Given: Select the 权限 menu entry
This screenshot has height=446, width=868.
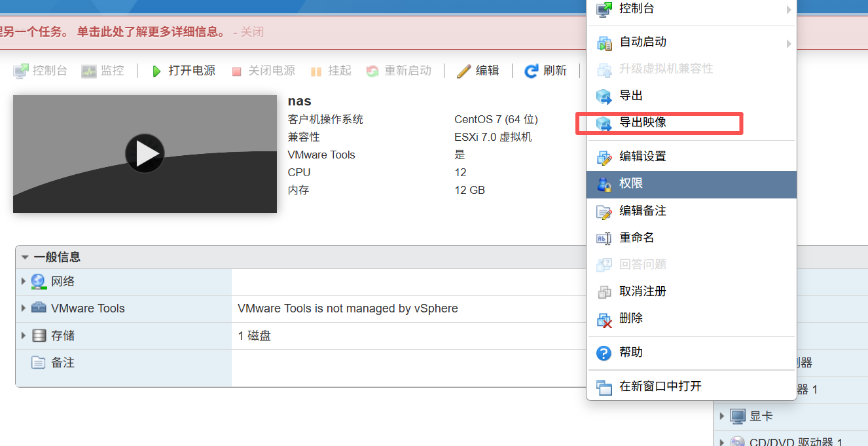Looking at the screenshot, I should click(x=691, y=184).
